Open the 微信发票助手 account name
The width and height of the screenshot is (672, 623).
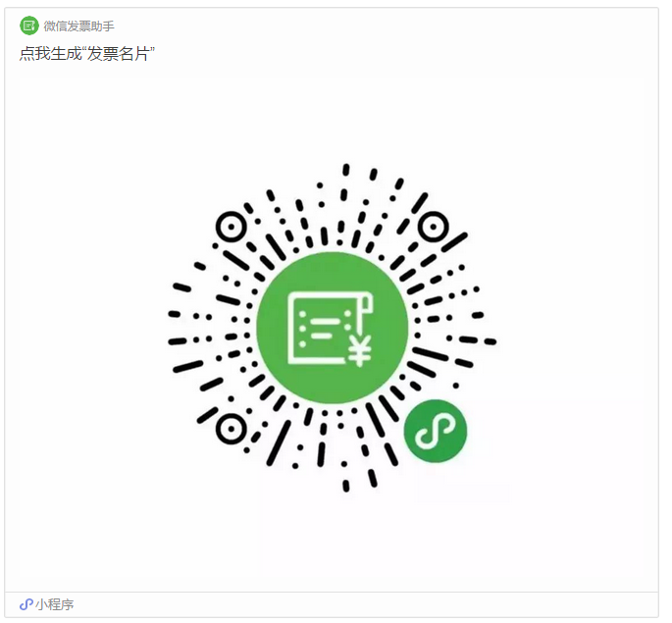pyautogui.click(x=78, y=26)
